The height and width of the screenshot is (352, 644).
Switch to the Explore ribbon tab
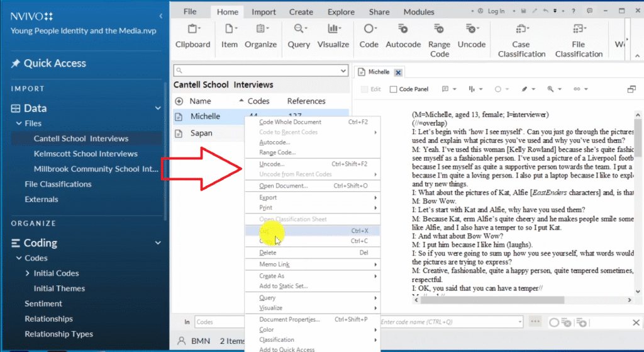coord(341,12)
